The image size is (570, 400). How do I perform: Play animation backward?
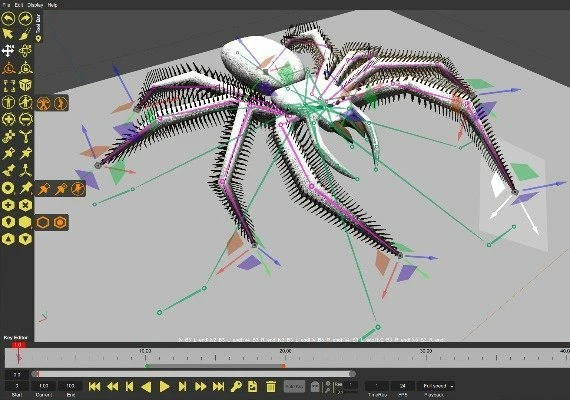(146, 386)
